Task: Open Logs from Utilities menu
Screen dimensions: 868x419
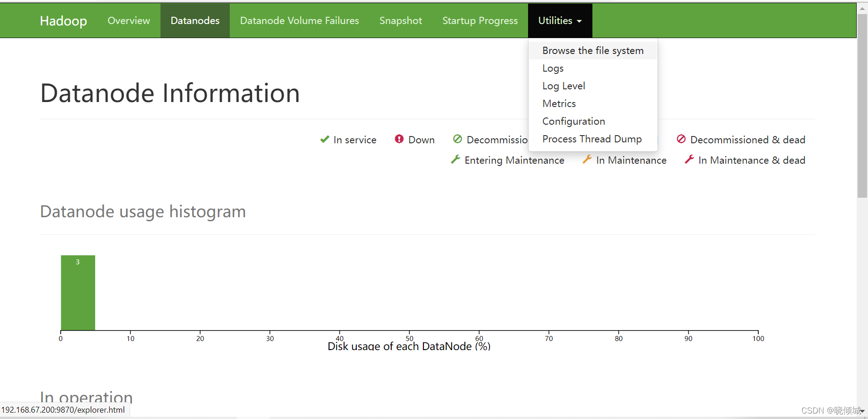Action: coord(593,68)
